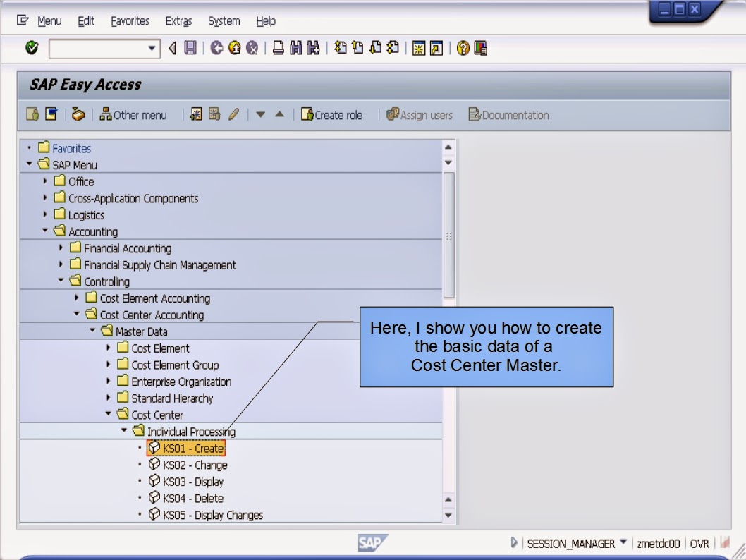The height and width of the screenshot is (560, 746).
Task: Click the User Menu icon
Action: pyautogui.click(x=33, y=115)
